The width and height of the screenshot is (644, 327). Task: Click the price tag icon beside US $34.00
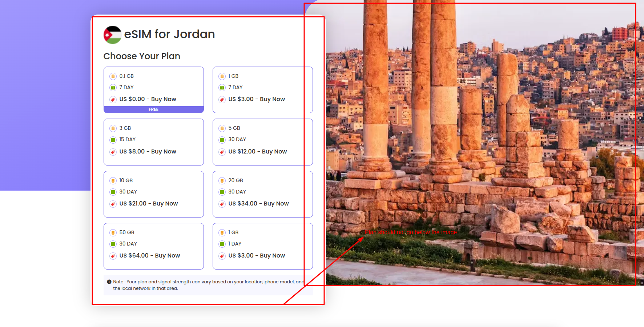pyautogui.click(x=222, y=204)
